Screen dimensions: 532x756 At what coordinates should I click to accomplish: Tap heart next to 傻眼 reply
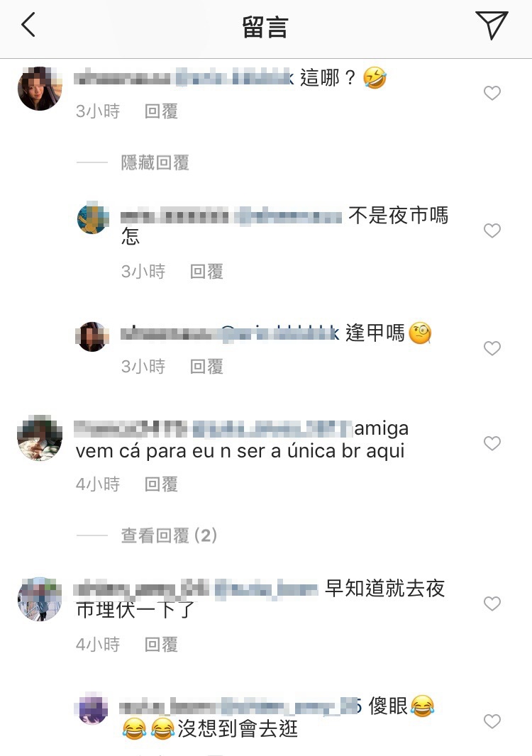[x=492, y=721]
